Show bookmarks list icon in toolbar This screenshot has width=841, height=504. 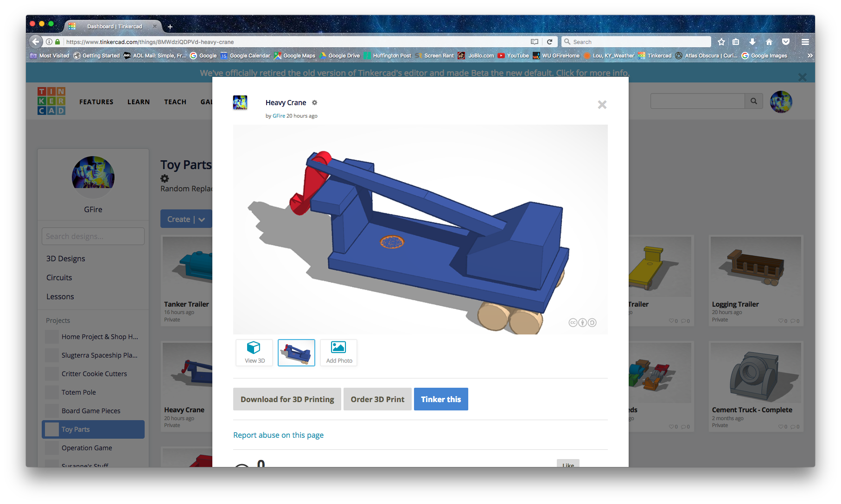pos(736,42)
